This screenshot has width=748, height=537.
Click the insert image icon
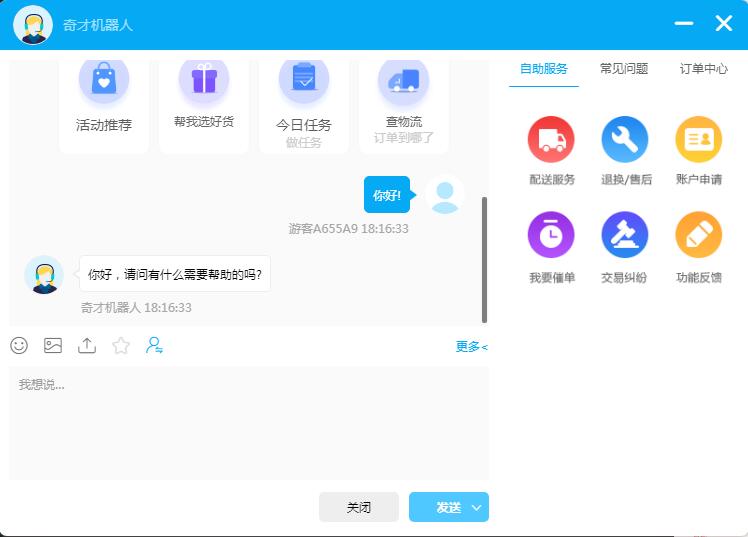tap(53, 345)
